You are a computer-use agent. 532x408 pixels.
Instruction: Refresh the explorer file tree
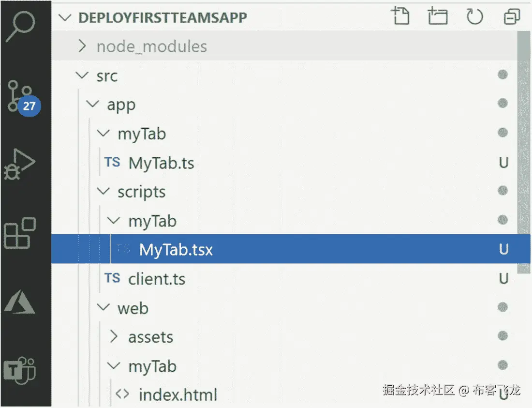click(x=474, y=17)
